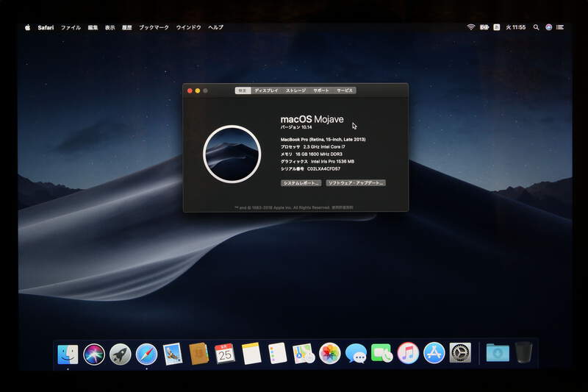Click the Wi-Fi status icon

coord(471,27)
